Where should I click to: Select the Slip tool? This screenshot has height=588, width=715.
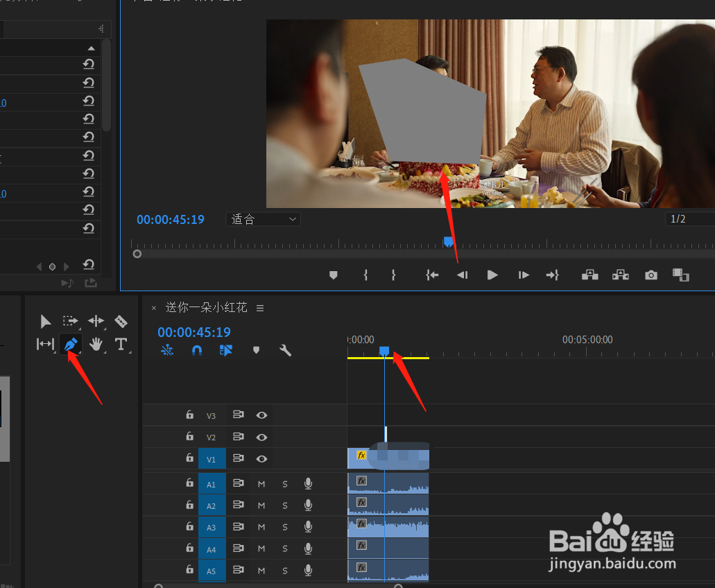45,344
